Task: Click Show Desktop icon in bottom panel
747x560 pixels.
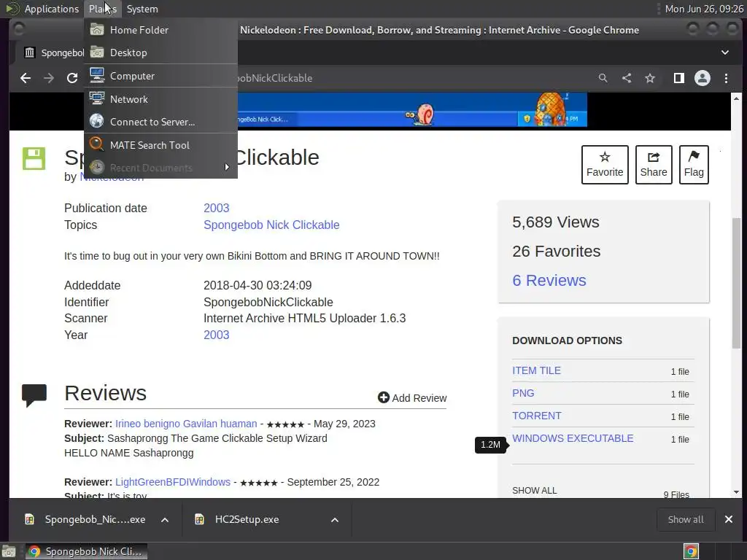Action: point(9,551)
